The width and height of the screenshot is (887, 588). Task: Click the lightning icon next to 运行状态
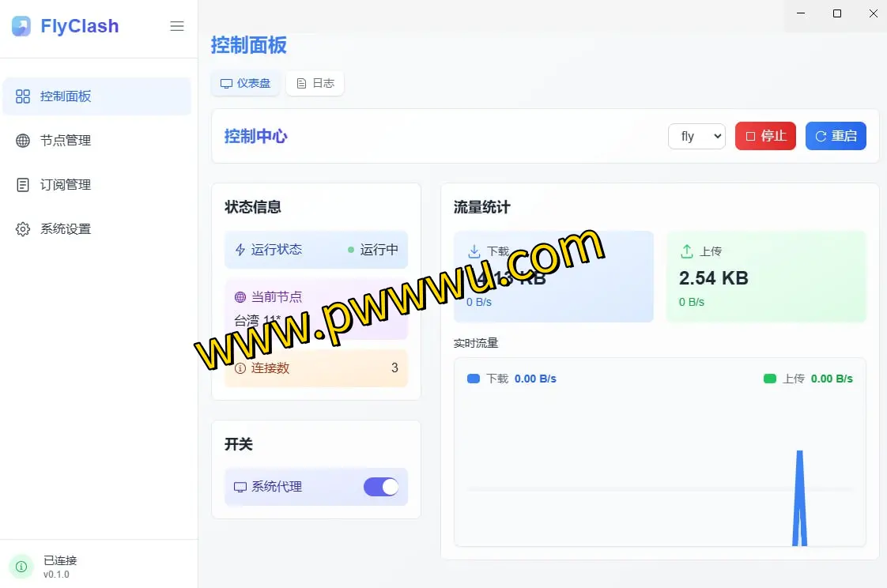[x=240, y=250]
